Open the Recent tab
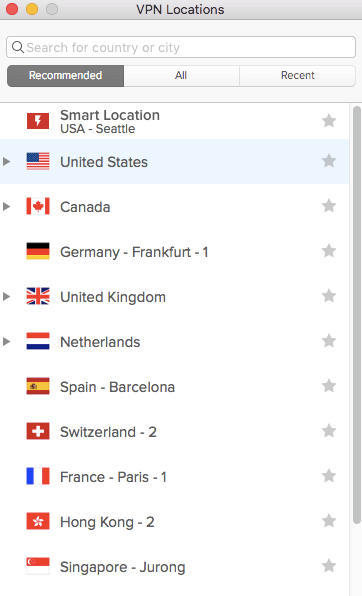 [297, 76]
